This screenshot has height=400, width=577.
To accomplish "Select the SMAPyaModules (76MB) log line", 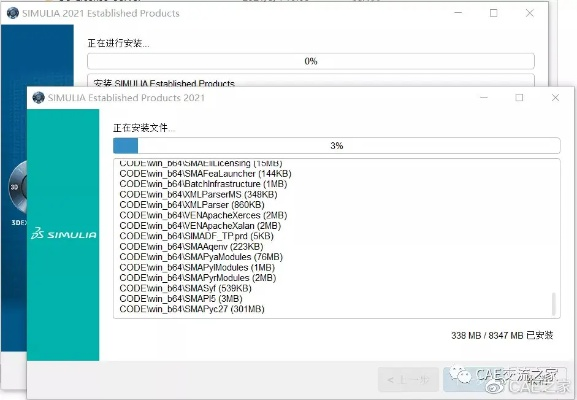I will click(201, 257).
